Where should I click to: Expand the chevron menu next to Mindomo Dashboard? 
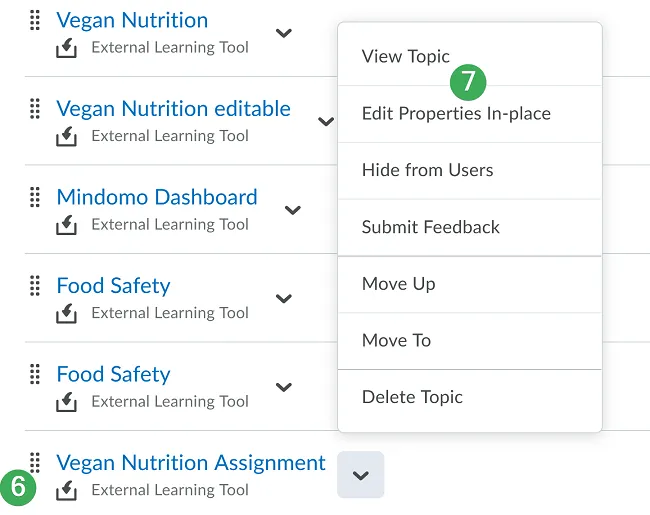pyautogui.click(x=292, y=210)
